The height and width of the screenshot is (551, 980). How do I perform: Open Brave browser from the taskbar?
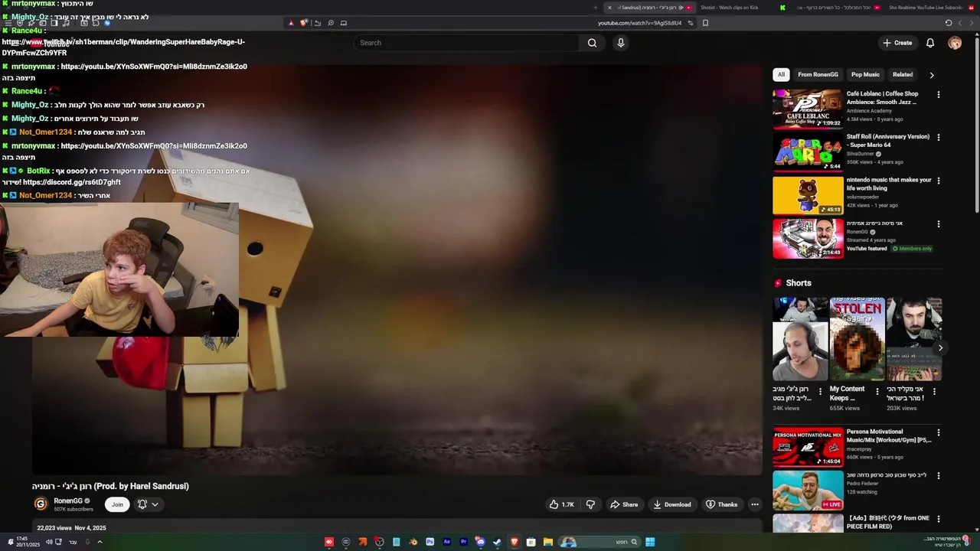pos(514,542)
